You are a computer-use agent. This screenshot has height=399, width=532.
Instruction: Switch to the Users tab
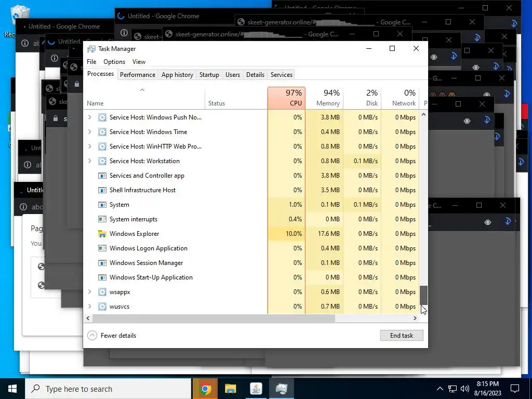coord(232,75)
